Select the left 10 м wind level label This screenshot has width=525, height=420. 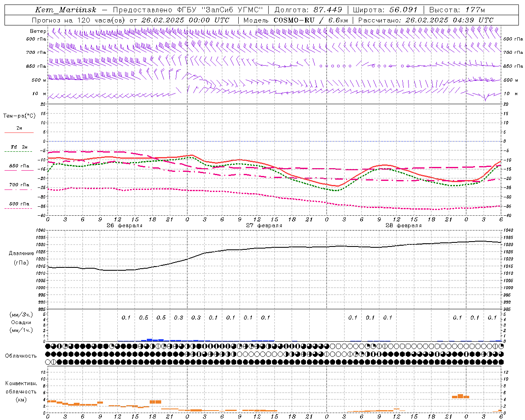pyautogui.click(x=39, y=94)
